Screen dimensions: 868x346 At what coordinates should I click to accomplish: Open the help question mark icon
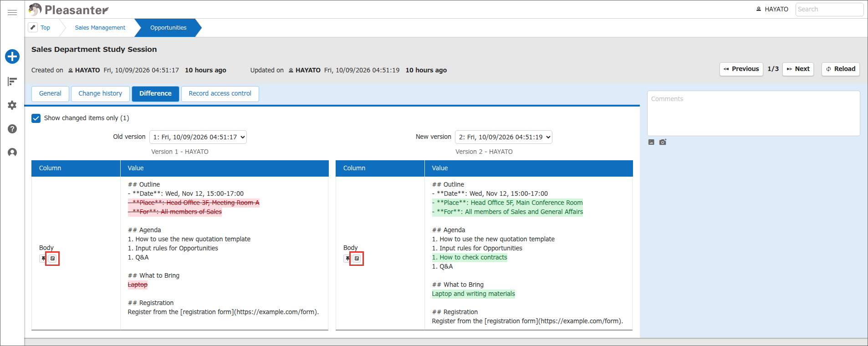[x=12, y=129]
